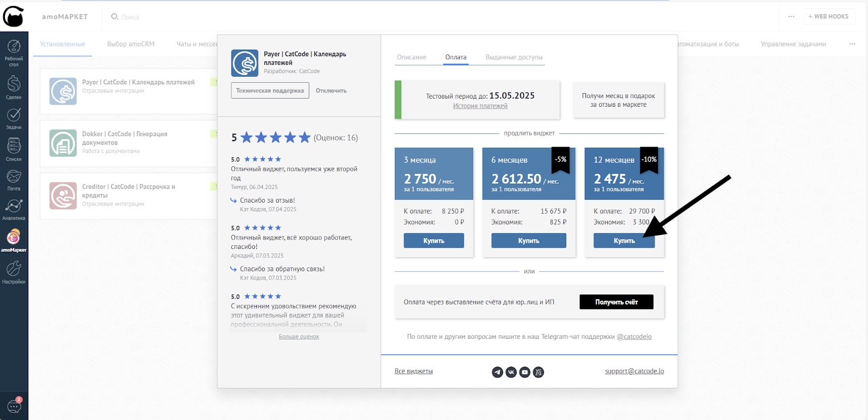Click Больше оценок link
The image size is (868, 420).
coord(299,337)
